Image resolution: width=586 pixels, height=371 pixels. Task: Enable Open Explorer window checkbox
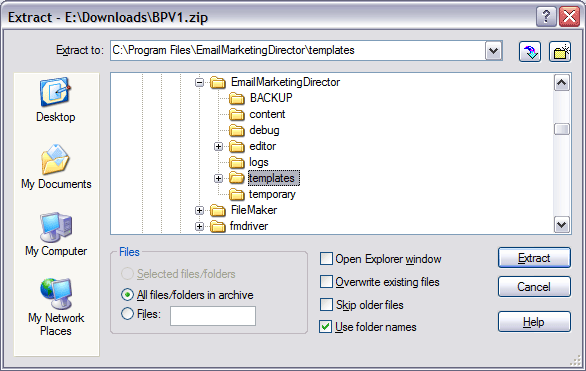click(x=326, y=259)
